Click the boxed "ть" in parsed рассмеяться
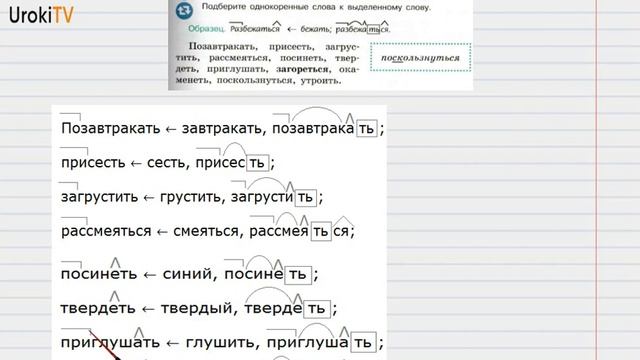 [321, 231]
